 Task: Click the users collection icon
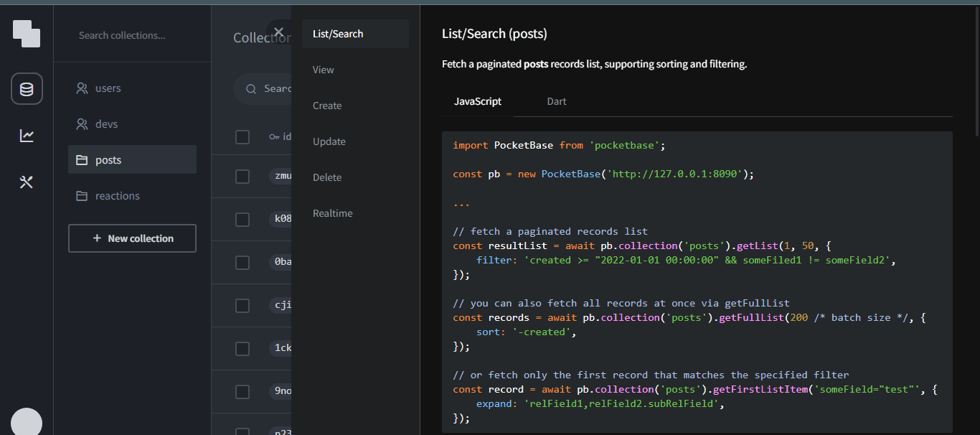point(83,88)
